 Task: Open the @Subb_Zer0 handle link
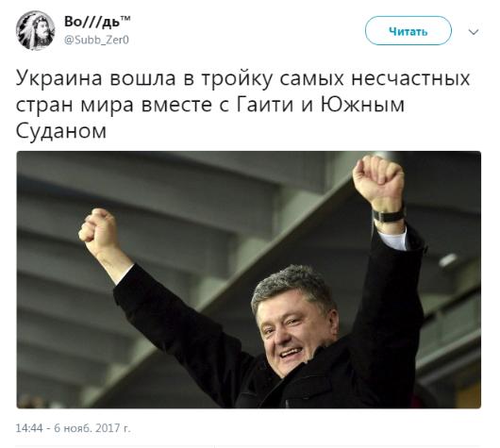[96, 40]
